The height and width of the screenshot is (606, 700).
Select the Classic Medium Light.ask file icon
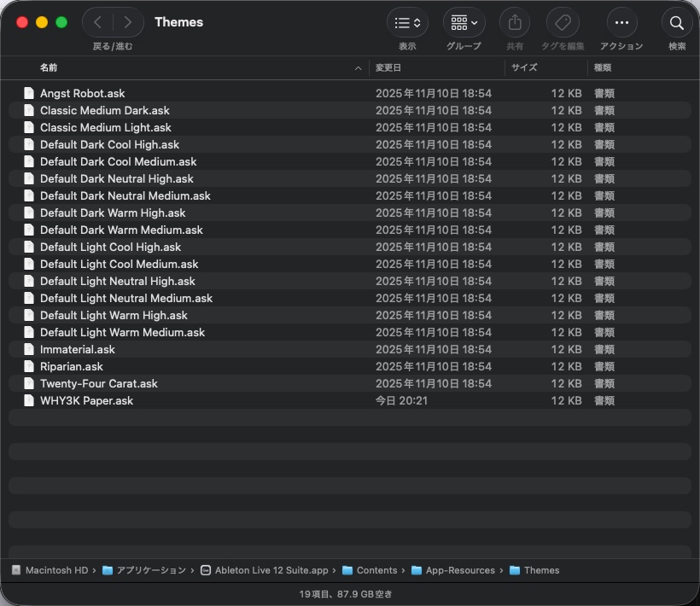pos(29,128)
